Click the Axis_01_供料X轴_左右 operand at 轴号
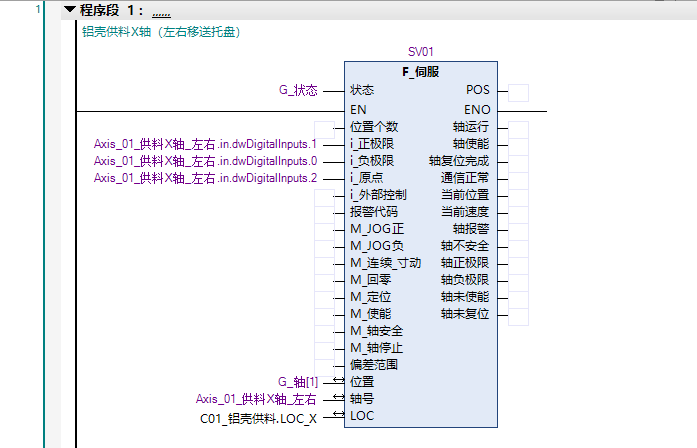The height and width of the screenshot is (448, 697). point(256,399)
